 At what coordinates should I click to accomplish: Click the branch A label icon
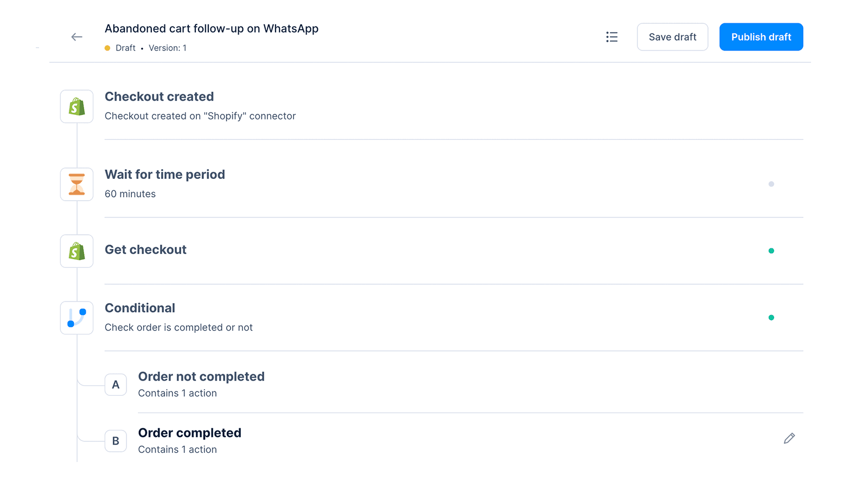pos(116,384)
